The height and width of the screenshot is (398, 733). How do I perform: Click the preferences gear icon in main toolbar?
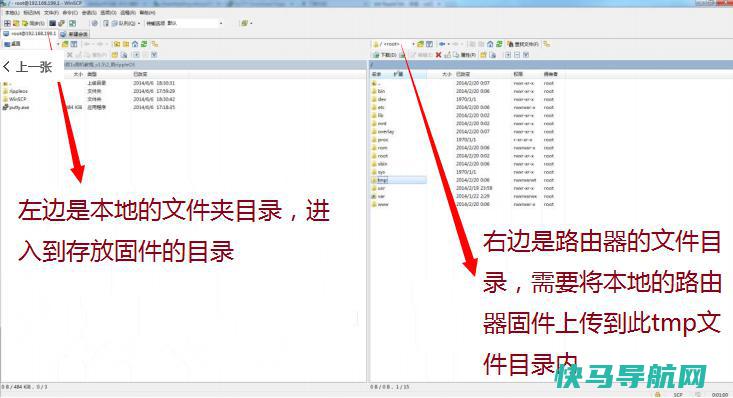(94, 23)
